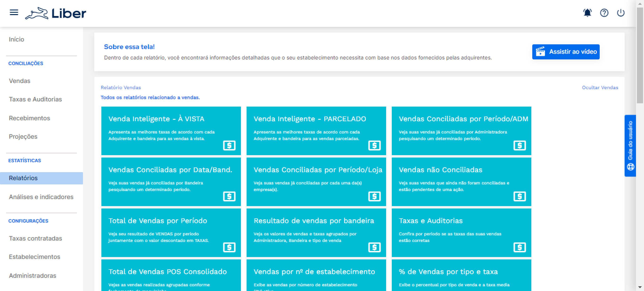644x291 pixels.
Task: Open the hamburger menu icon
Action: coord(14,12)
